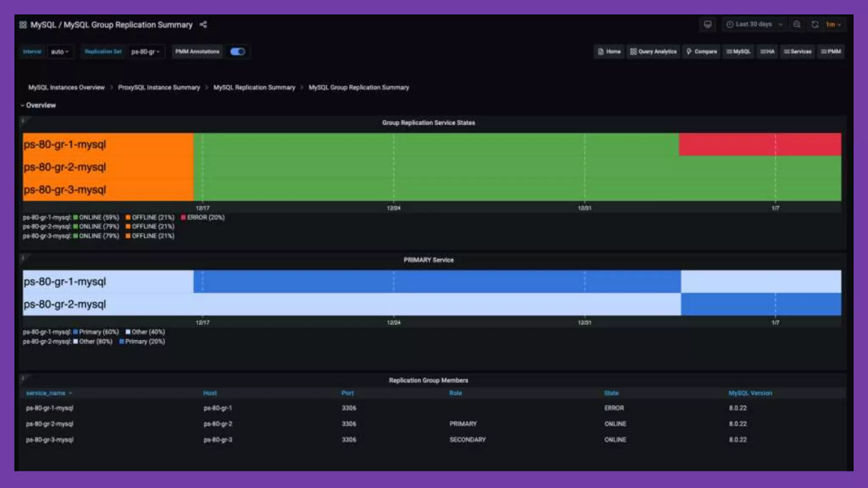Image resolution: width=868 pixels, height=488 pixels.
Task: Click the Home shortcut
Action: pyautogui.click(x=609, y=52)
